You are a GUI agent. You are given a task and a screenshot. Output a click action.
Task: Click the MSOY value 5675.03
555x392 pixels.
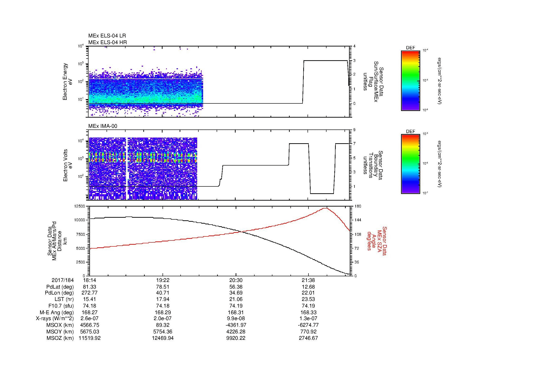(x=90, y=332)
